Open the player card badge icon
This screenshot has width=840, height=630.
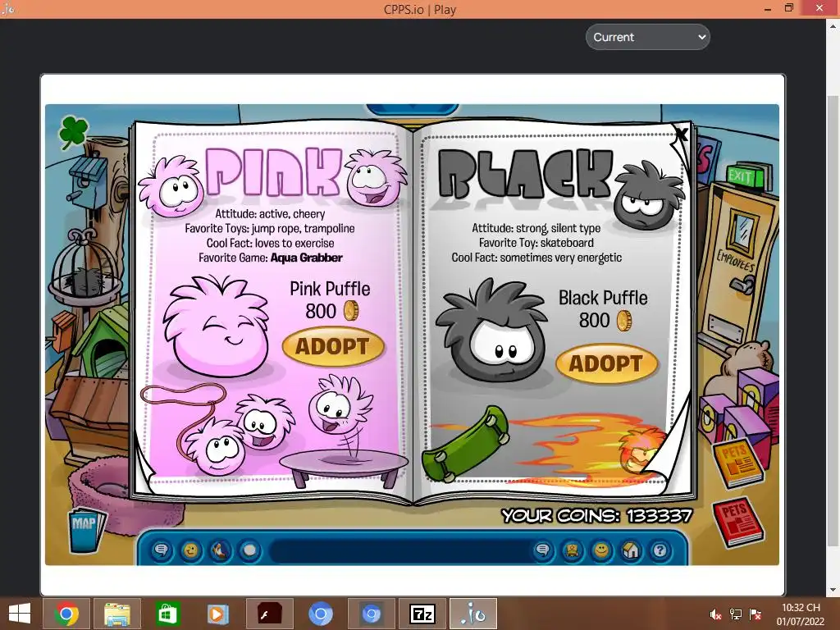click(x=572, y=550)
